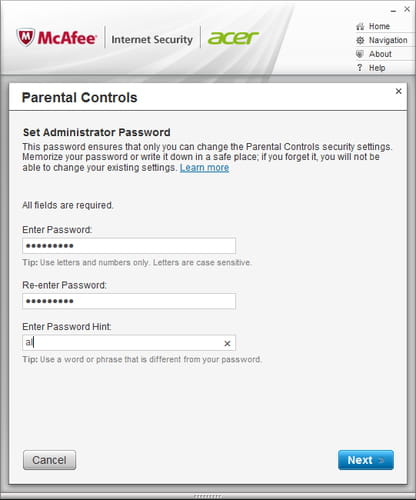Click the house icon beside Home
This screenshot has width=416, height=500.
point(360,26)
